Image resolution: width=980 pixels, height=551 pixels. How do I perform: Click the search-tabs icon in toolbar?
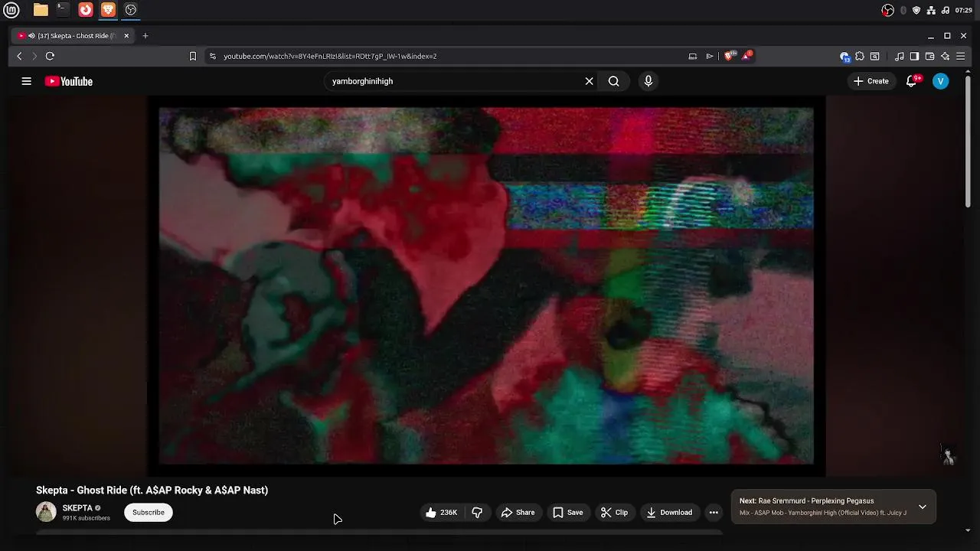point(875,56)
